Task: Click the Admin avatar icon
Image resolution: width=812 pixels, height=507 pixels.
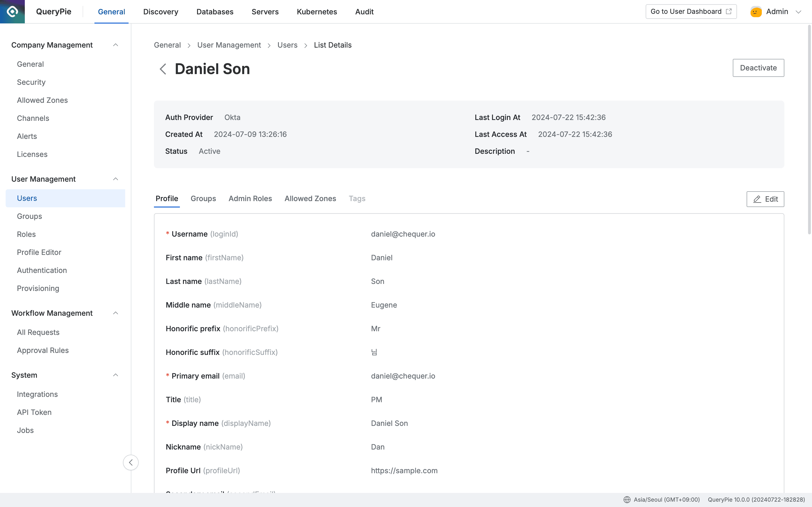Action: (755, 11)
